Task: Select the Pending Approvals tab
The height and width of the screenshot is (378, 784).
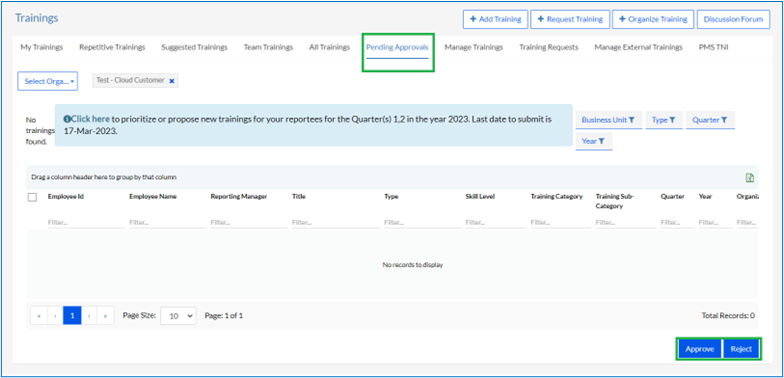Action: coord(397,48)
